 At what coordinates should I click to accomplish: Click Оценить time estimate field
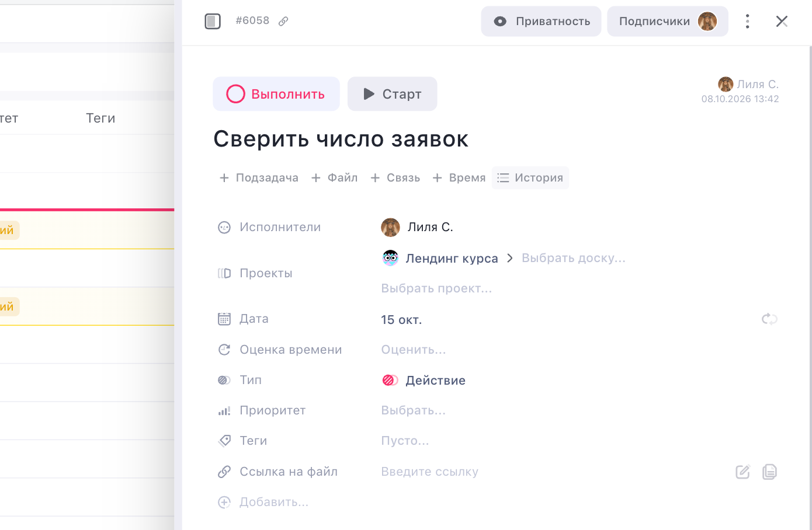click(414, 350)
